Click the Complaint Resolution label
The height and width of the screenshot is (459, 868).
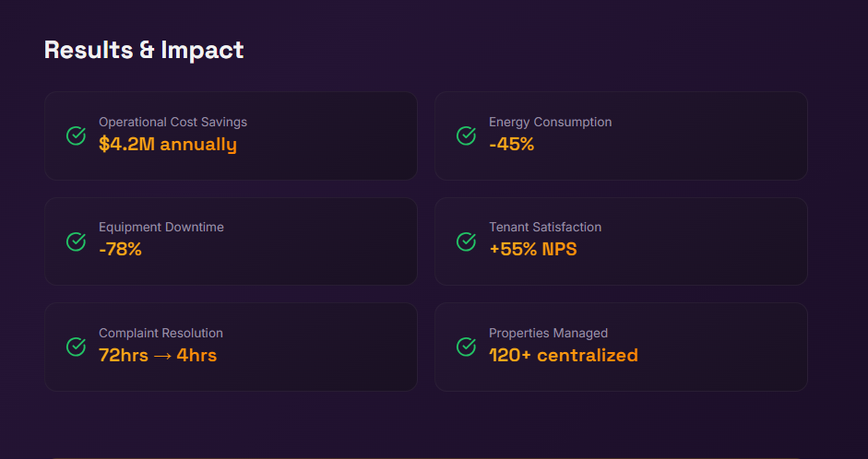click(161, 333)
